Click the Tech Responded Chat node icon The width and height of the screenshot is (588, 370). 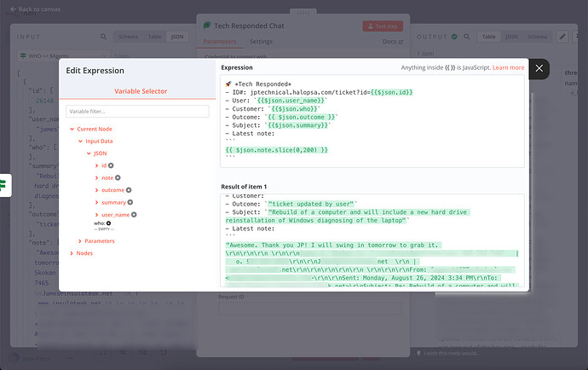pyautogui.click(x=206, y=26)
